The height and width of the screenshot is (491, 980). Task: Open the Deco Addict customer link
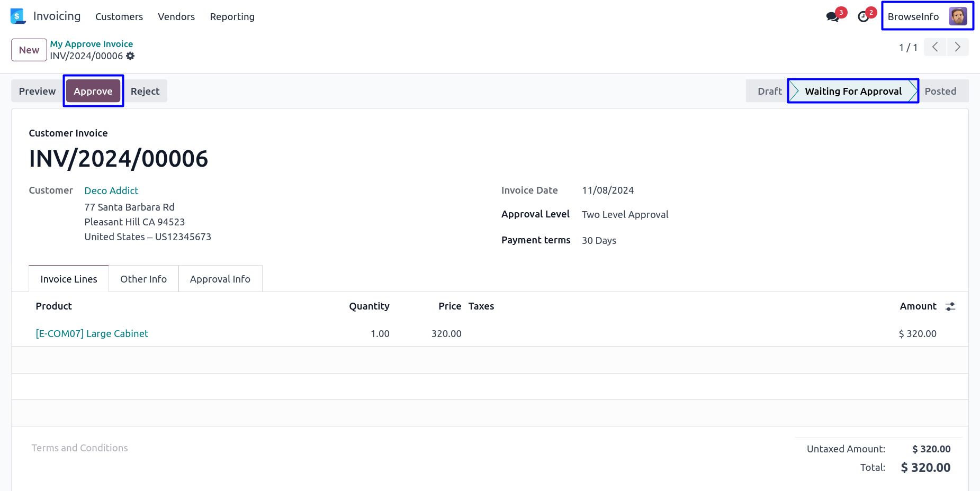pos(111,190)
